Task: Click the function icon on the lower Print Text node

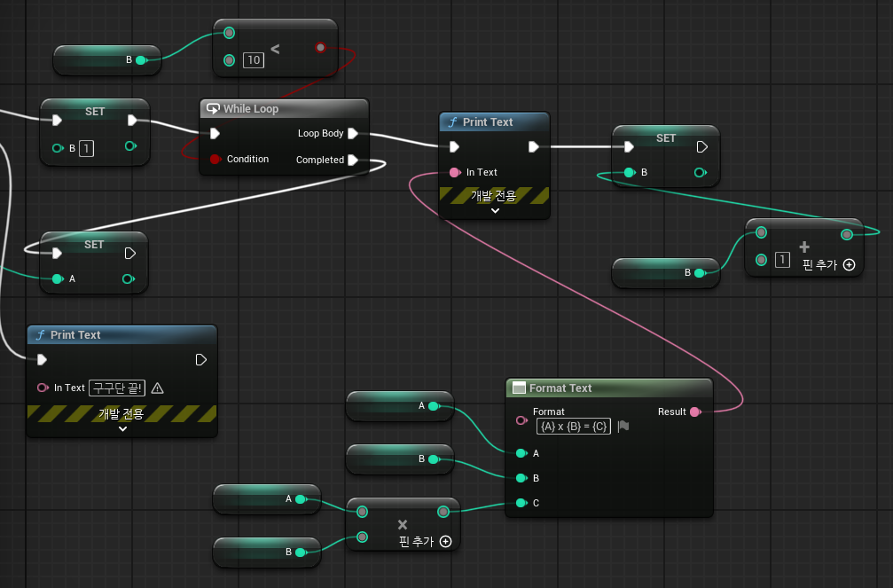Action: pyautogui.click(x=41, y=335)
